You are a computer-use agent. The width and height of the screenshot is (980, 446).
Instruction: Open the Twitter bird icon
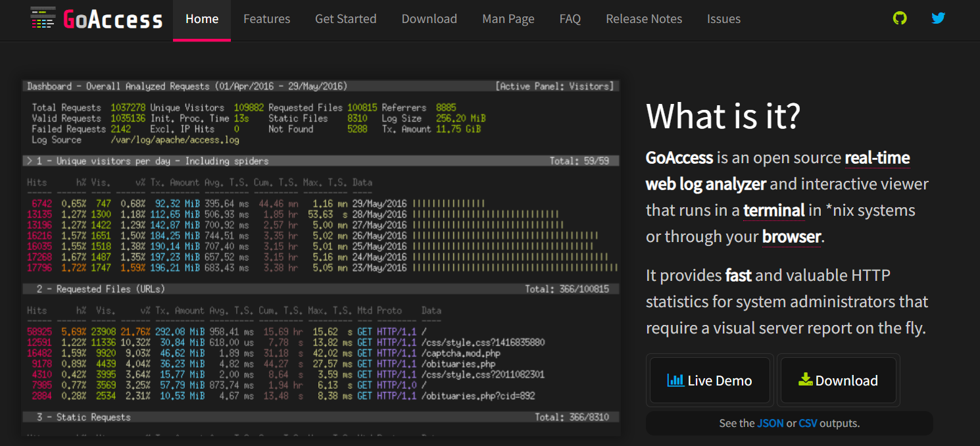(x=939, y=18)
